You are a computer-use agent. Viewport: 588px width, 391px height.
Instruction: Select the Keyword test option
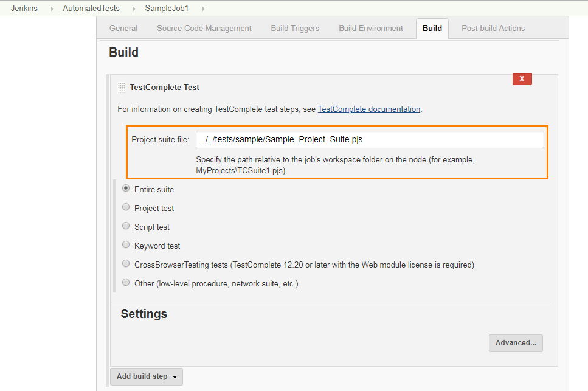point(125,245)
